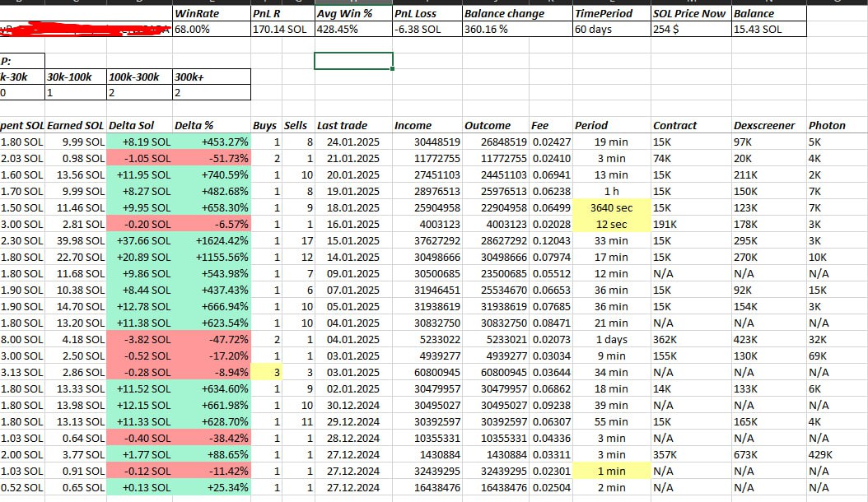Click the -6.38 SOL PnL Loss cell
This screenshot has width=868, height=502.
pos(427,30)
